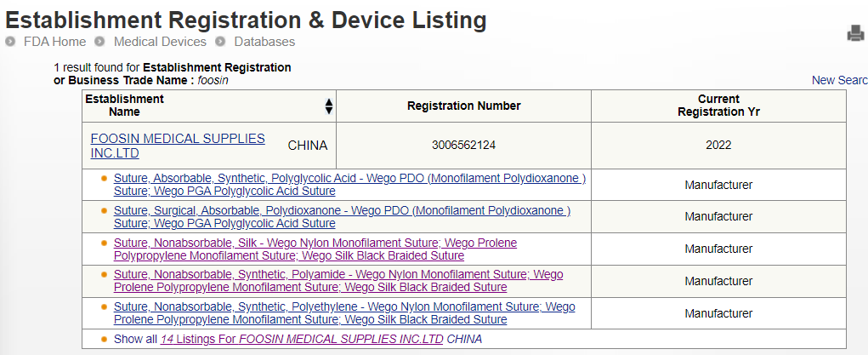Click the printer icon
Image resolution: width=868 pixels, height=355 pixels.
pos(856,33)
